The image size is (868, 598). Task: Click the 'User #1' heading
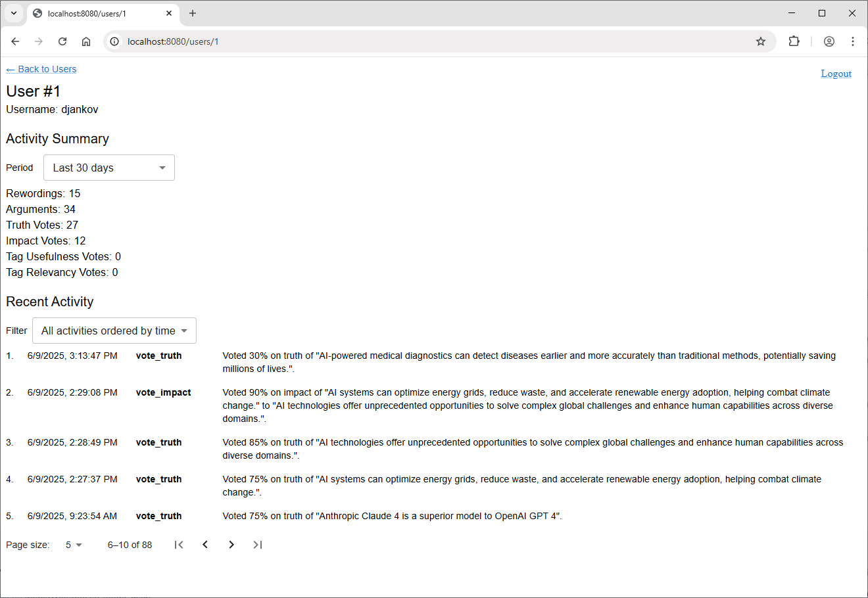pyautogui.click(x=34, y=91)
